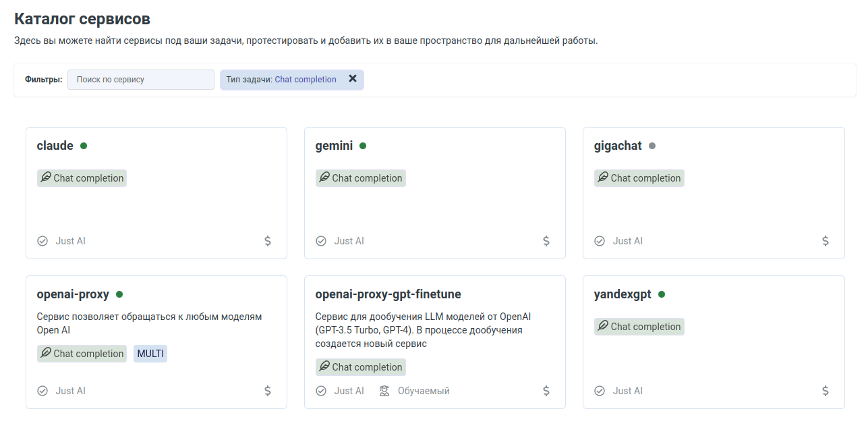This screenshot has width=868, height=432.
Task: Click the green status dot next to claude
Action: point(84,146)
